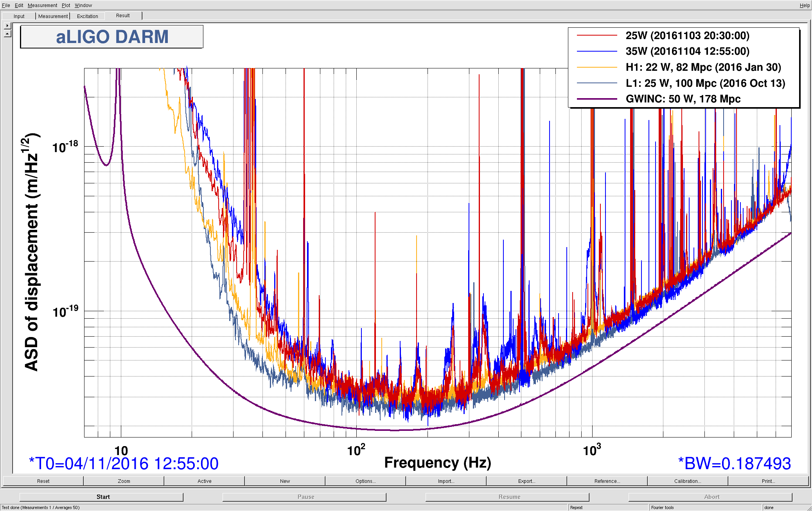
Task: Click the Import button
Action: click(446, 481)
